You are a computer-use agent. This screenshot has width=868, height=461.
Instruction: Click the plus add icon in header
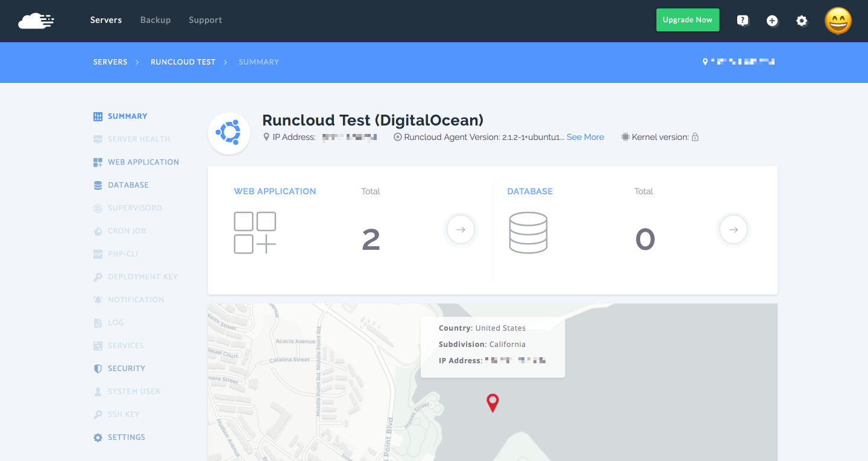point(772,21)
